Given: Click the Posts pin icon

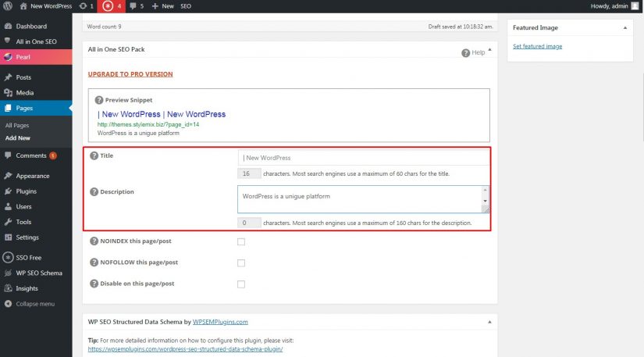Looking at the screenshot, I should pos(8,77).
